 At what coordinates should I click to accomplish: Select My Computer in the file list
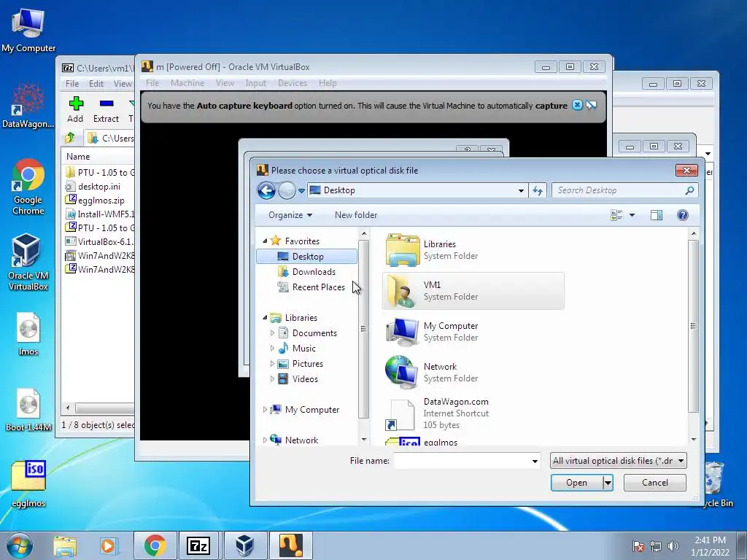(x=473, y=332)
